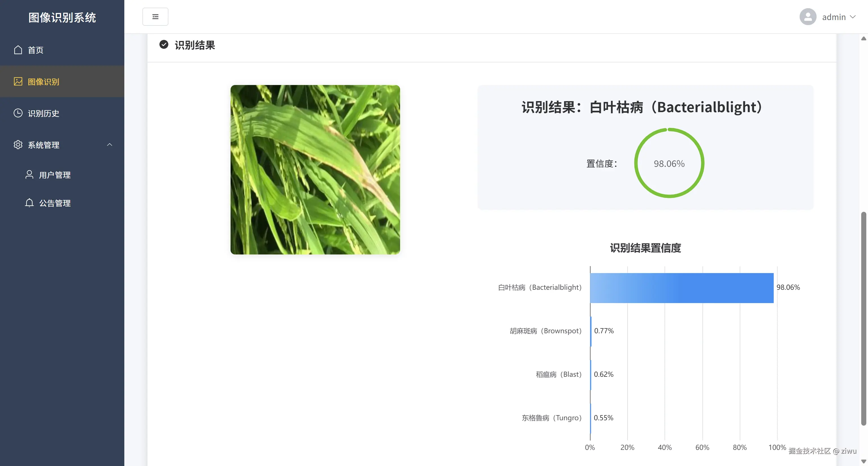This screenshot has width=868, height=466.
Task: Open 识别历史 menu item
Action: 44,114
